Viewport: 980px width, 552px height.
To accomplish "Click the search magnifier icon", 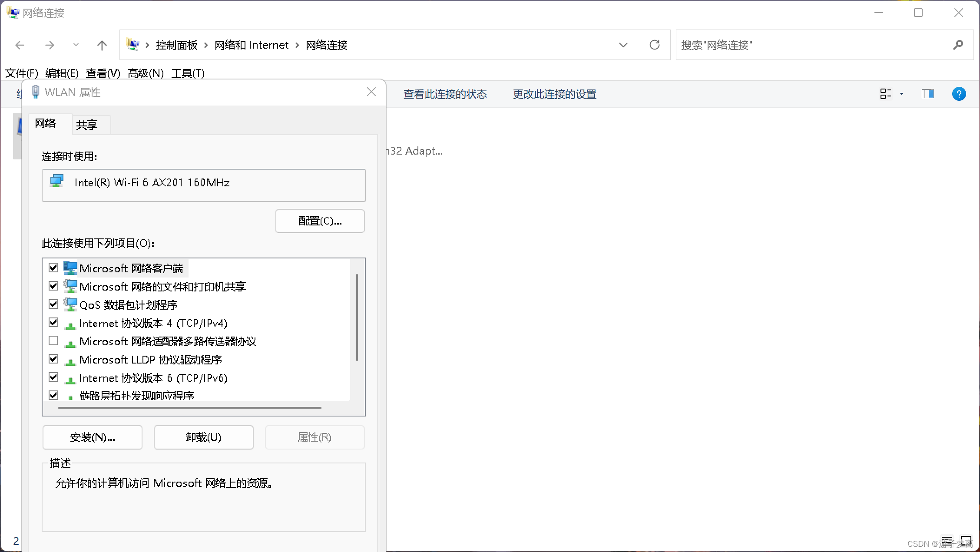I will pyautogui.click(x=958, y=45).
